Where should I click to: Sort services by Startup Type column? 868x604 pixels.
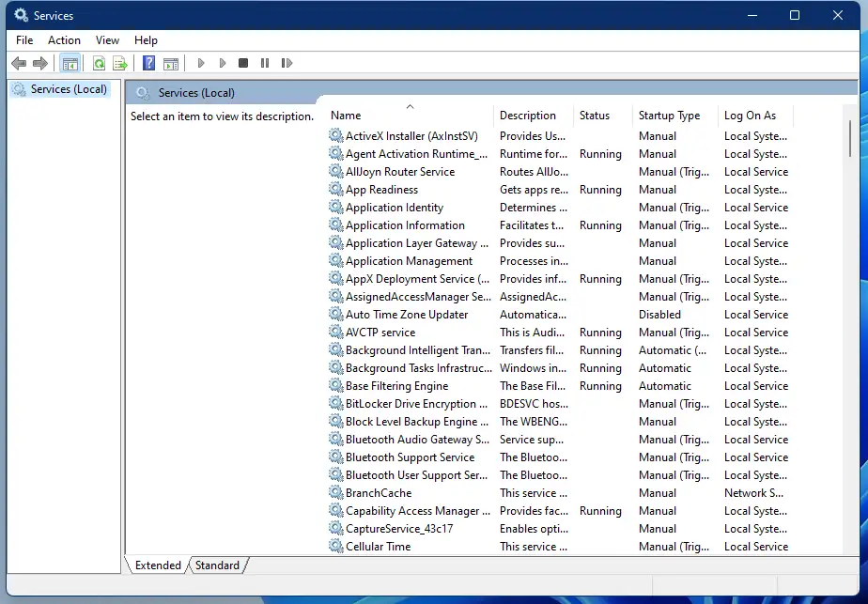[x=669, y=116]
